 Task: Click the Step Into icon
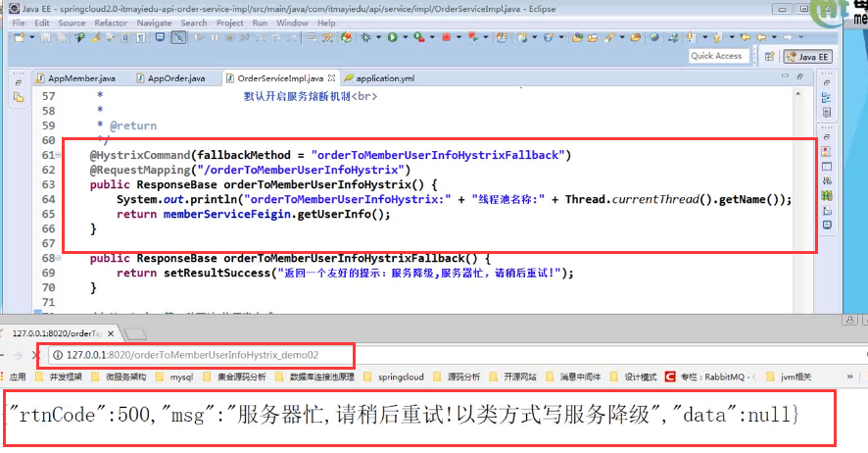(261, 37)
